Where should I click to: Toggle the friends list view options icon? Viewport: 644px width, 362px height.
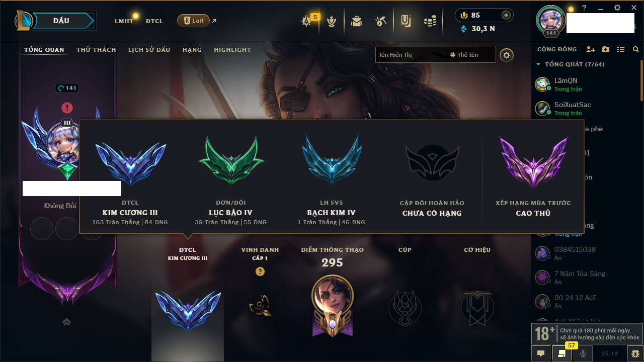621,49
